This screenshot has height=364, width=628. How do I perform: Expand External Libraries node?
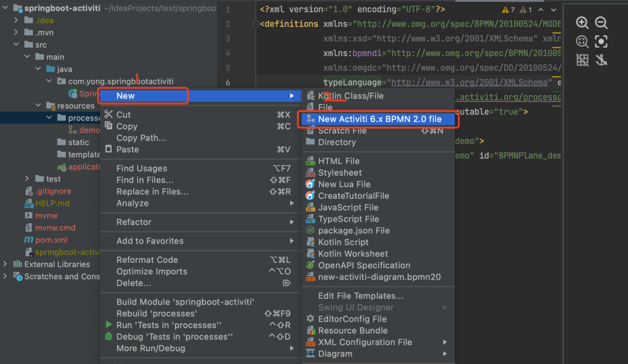pyautogui.click(x=5, y=264)
